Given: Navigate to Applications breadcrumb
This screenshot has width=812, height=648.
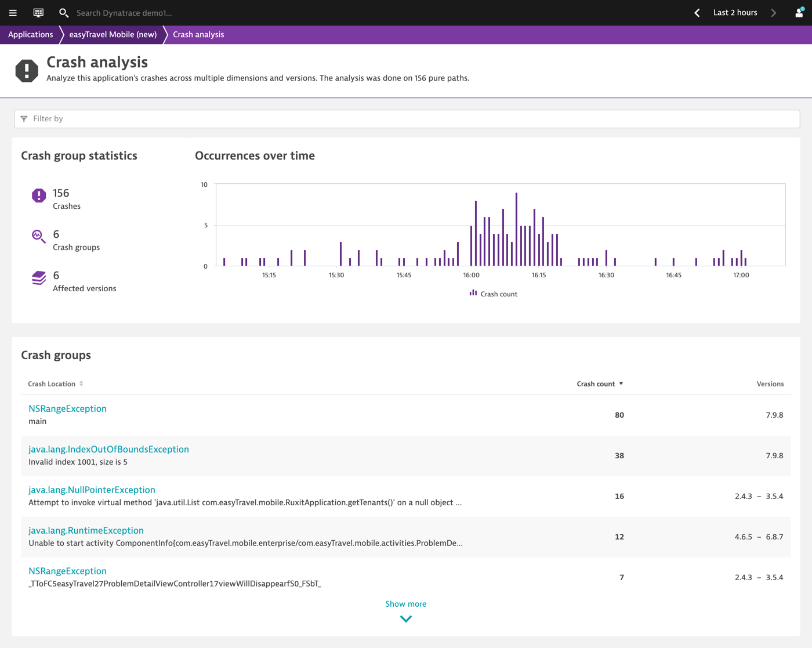Looking at the screenshot, I should 31,35.
